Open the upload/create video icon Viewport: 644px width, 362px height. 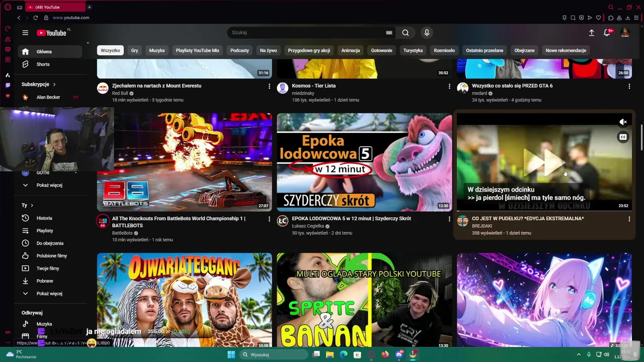tap(592, 33)
